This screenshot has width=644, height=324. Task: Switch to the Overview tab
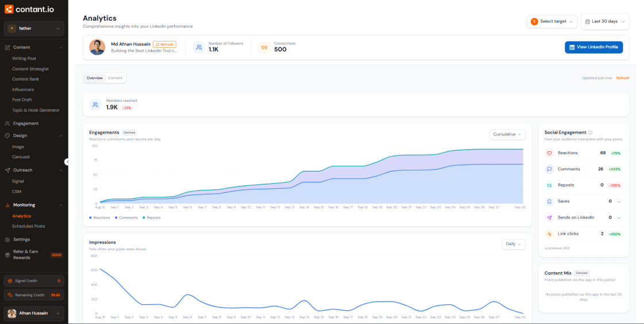click(94, 78)
